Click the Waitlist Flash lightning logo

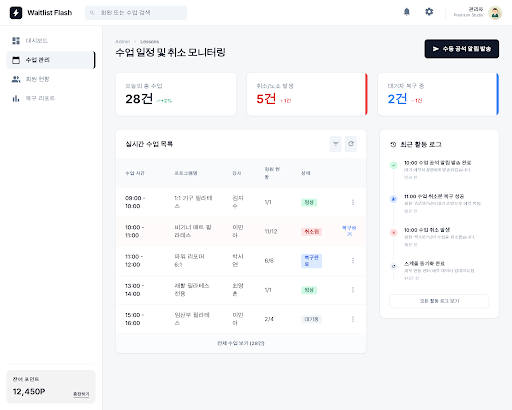tap(16, 13)
